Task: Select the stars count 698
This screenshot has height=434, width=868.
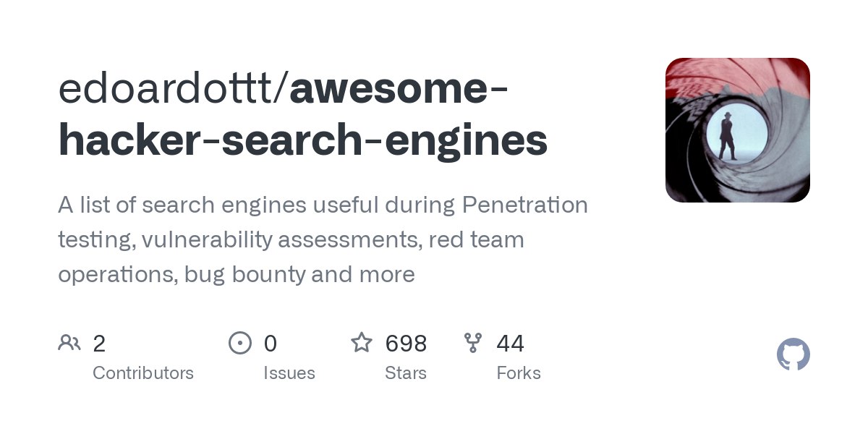Action: coord(406,344)
